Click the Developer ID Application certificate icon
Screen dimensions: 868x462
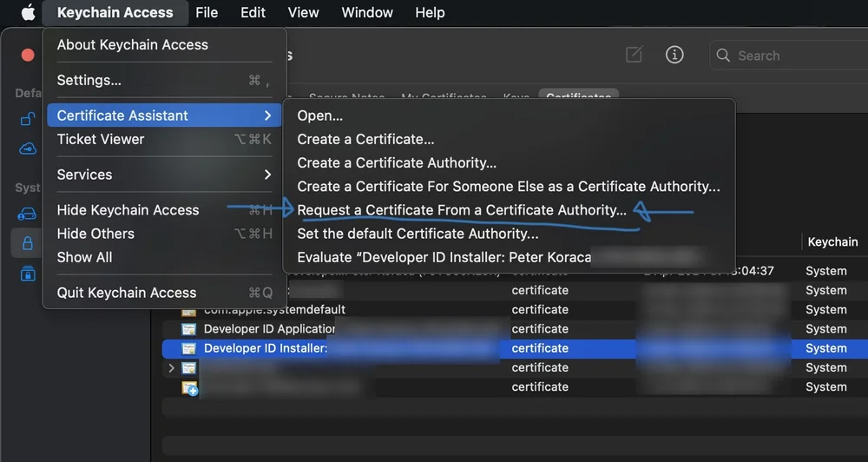pyautogui.click(x=188, y=329)
